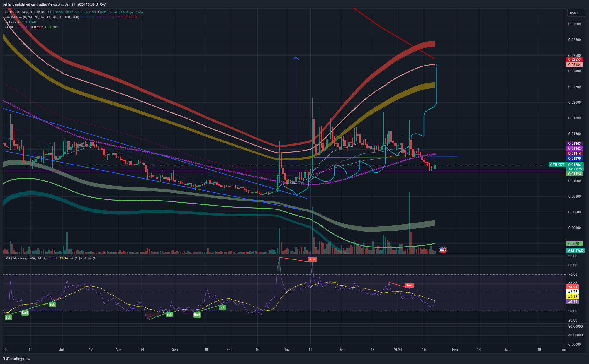Screen dimensions: 589x364
Task: Click the C0.01206 close value in legend
Action: click(105, 12)
